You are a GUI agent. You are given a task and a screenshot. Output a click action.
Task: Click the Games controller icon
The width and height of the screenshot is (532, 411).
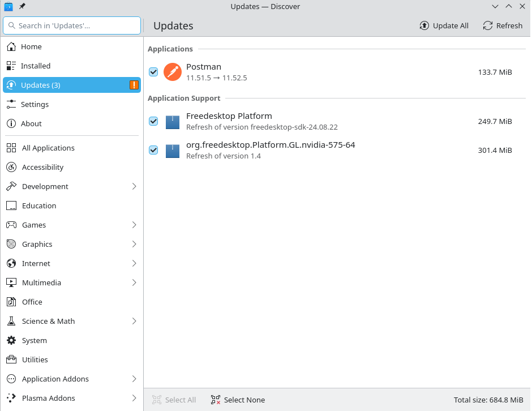[x=11, y=225]
